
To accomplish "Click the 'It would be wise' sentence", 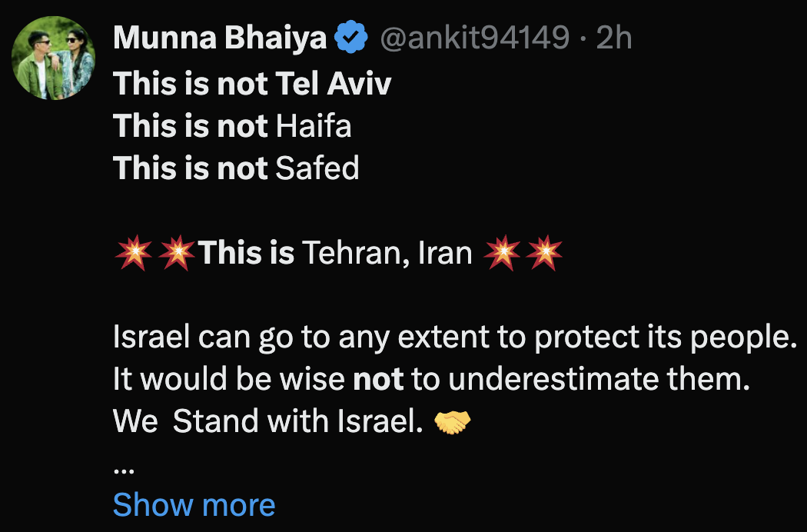I will [x=430, y=379].
